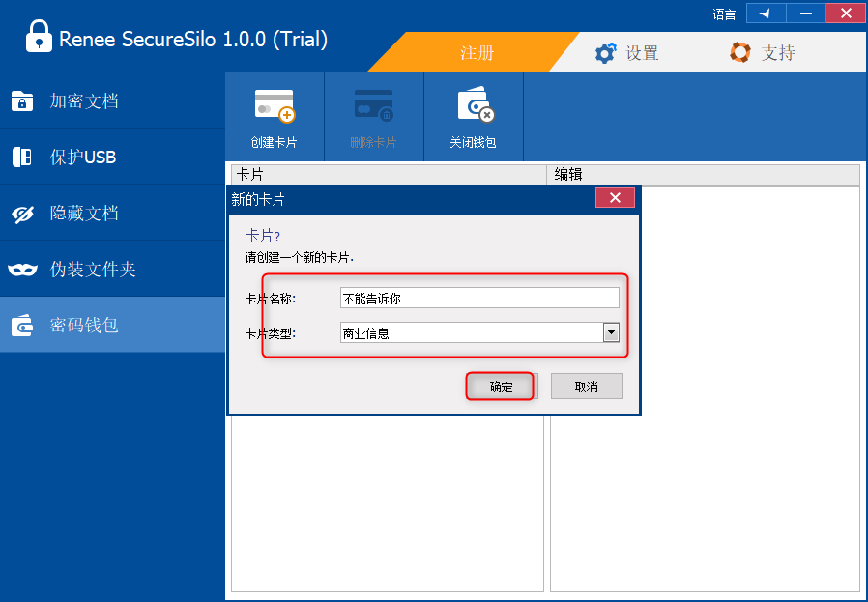The width and height of the screenshot is (868, 602).
Task: Click the 创建卡片 (create card) icon
Action: coord(274,105)
